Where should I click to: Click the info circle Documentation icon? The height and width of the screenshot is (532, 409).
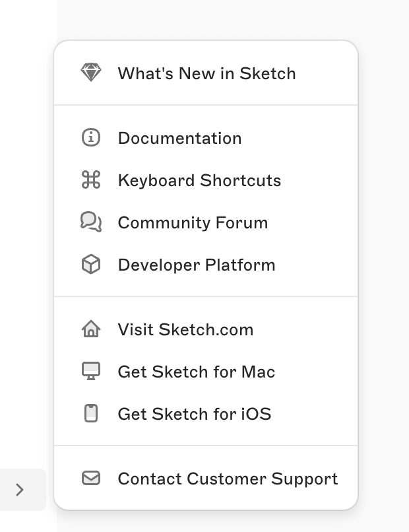pyautogui.click(x=91, y=138)
